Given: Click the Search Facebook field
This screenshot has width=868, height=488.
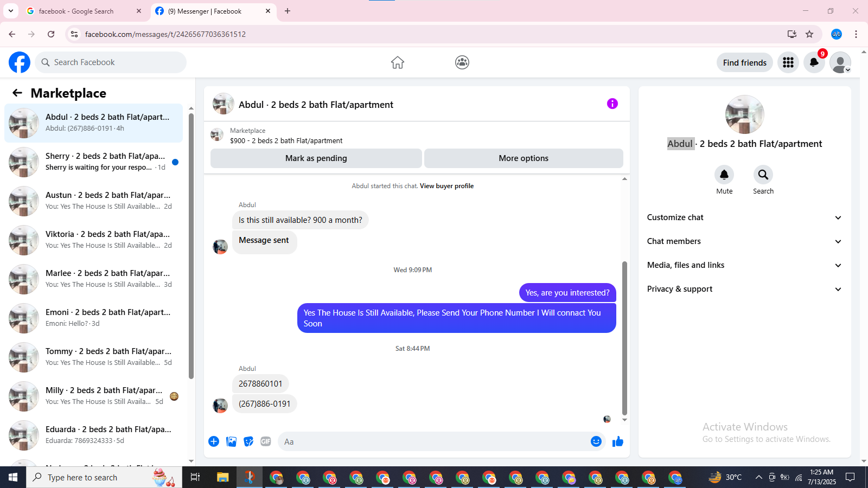Looking at the screenshot, I should 111,62.
